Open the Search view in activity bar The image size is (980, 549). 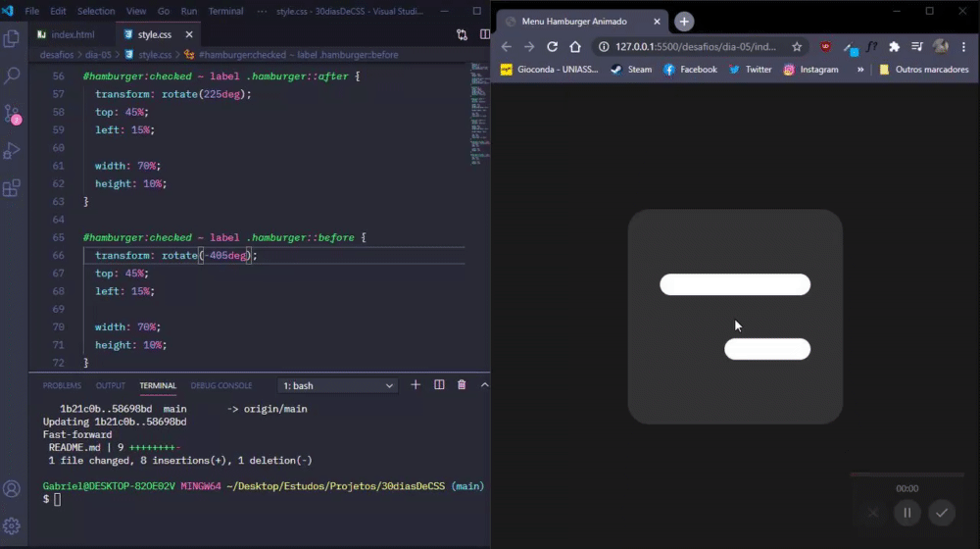[x=12, y=76]
